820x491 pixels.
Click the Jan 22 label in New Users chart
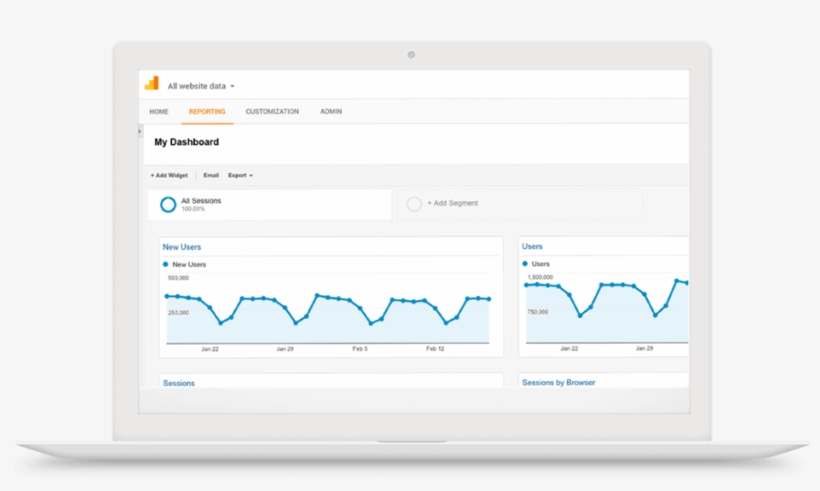[210, 349]
